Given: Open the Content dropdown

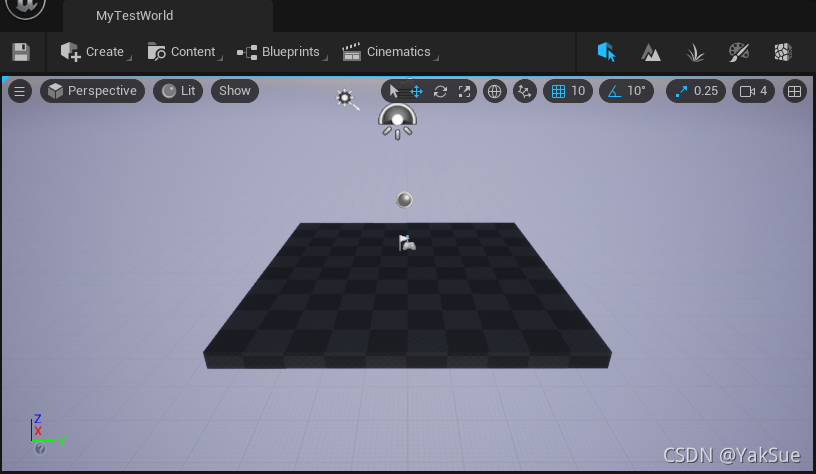Looking at the screenshot, I should tap(184, 52).
